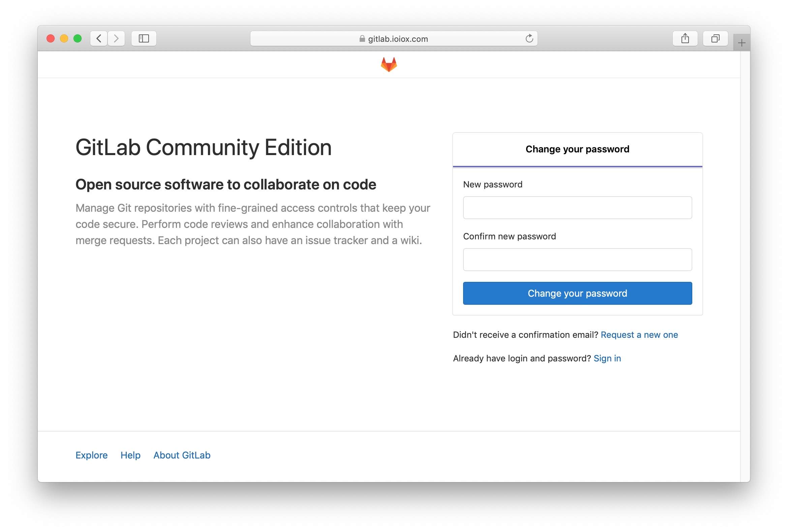Open the Help footer link
The height and width of the screenshot is (532, 788).
pos(130,455)
